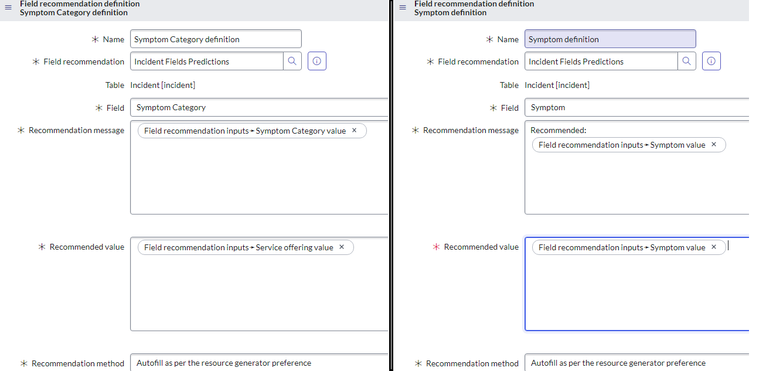Click Incident [incident] table text in left form
The height and width of the screenshot is (371, 766).
(163, 85)
